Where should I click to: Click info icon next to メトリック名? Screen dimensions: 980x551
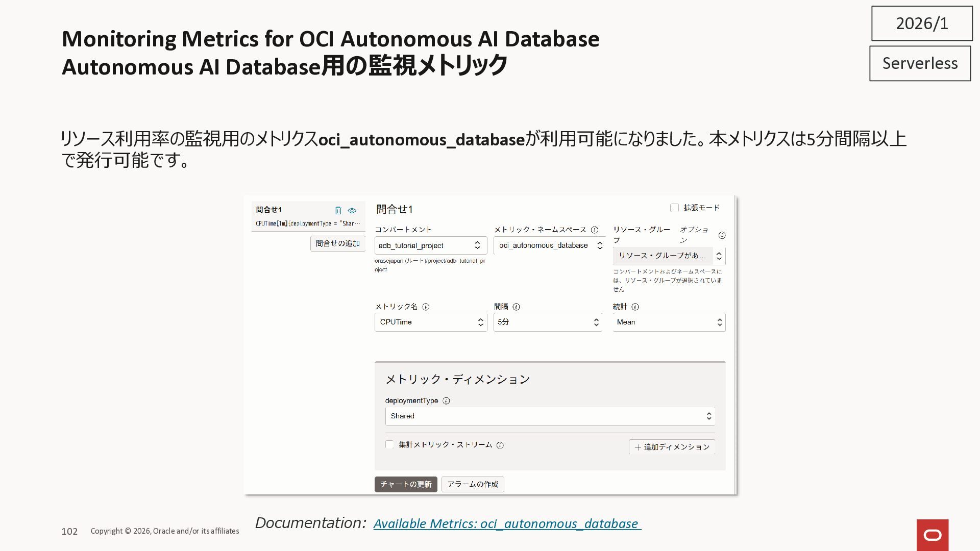click(x=426, y=307)
